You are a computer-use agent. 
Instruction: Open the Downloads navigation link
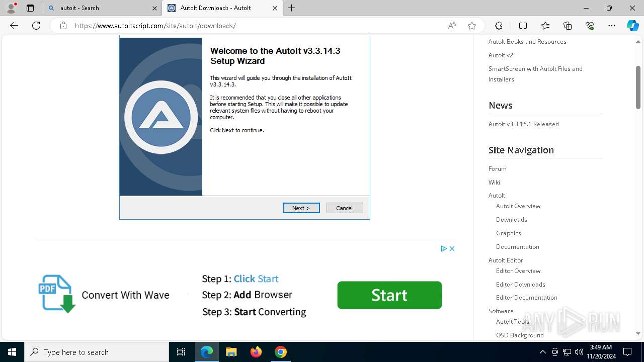511,220
